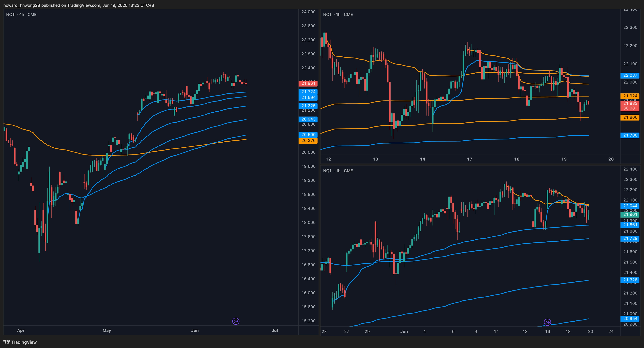The image size is (644, 348).
Task: Click Jun label on lower 1h time axis
Action: coord(404,332)
